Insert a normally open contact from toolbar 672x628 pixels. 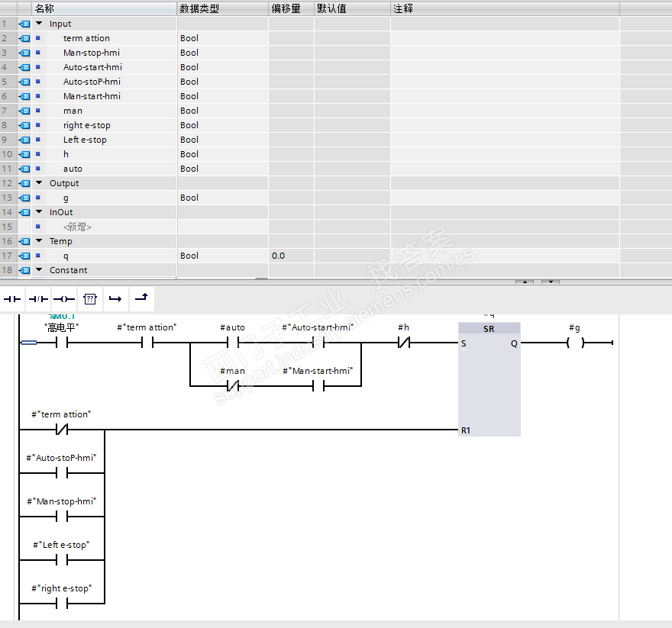(12, 299)
